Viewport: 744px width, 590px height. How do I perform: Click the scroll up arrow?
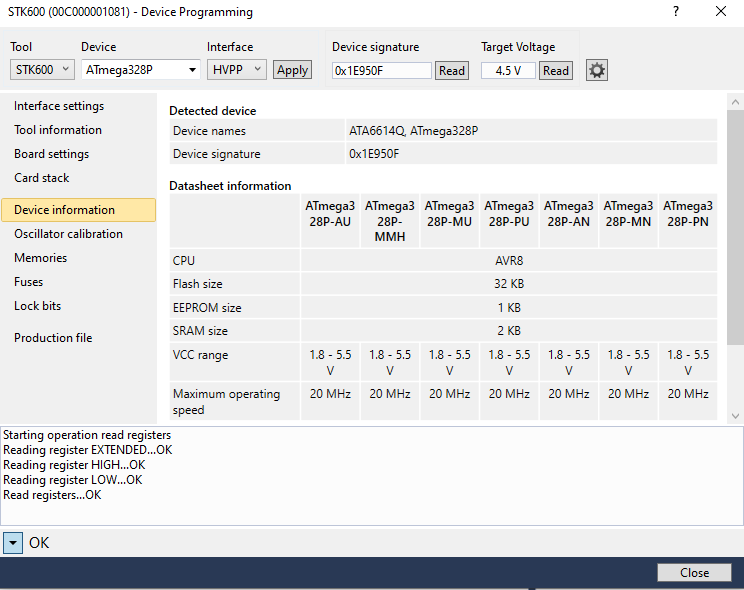click(735, 102)
